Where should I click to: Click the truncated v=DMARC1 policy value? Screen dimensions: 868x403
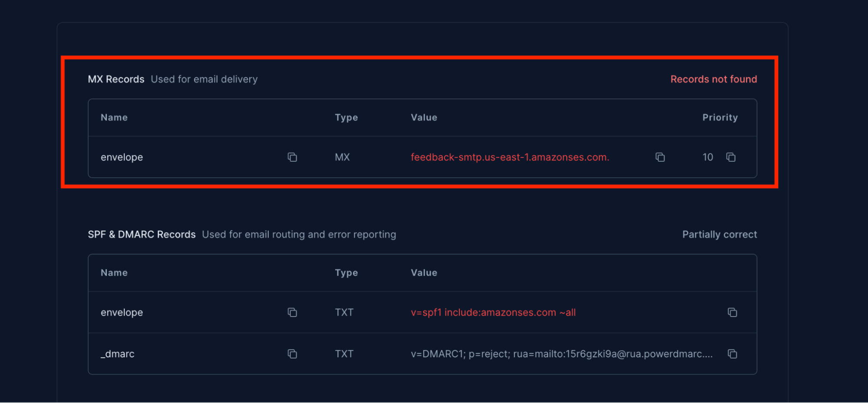click(561, 354)
